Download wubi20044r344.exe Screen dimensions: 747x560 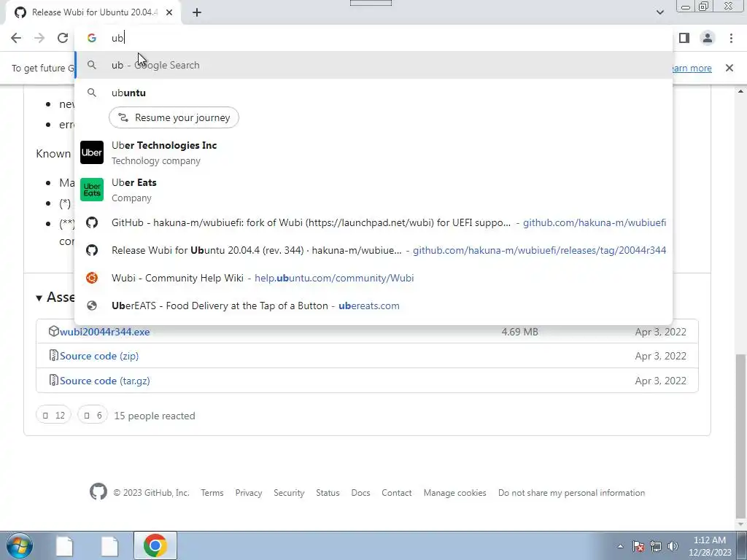coord(105,332)
